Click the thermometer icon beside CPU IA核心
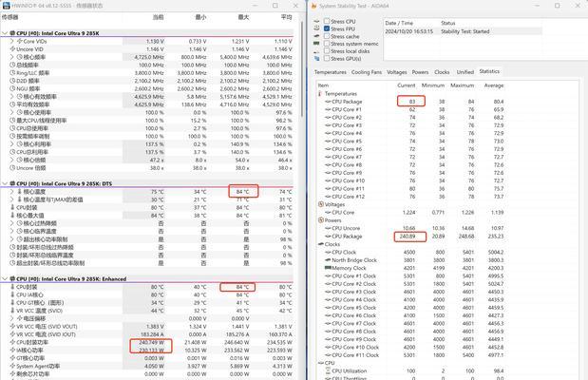Viewport: 588px width, 380px height. (12, 294)
